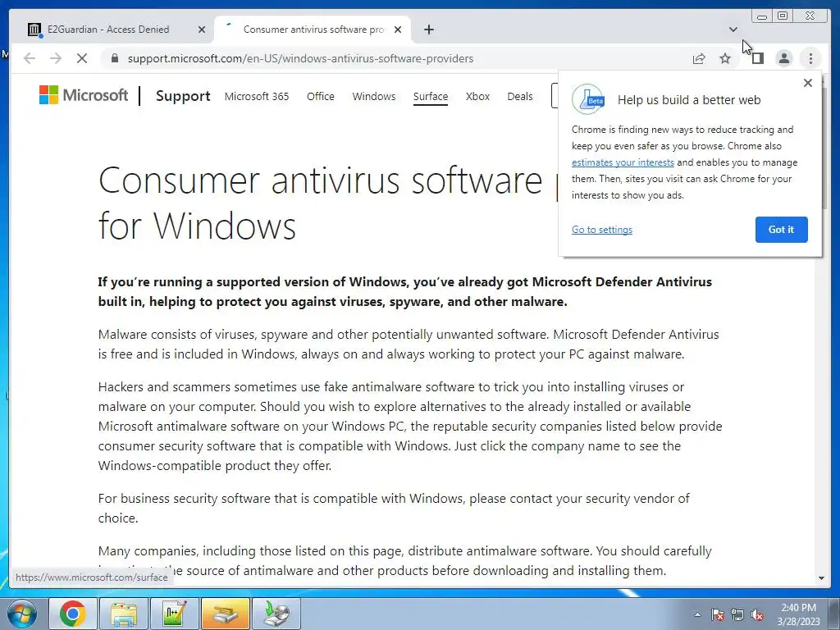Screen dimensions: 840x630
Task: Click the network tray icon
Action: tap(737, 614)
